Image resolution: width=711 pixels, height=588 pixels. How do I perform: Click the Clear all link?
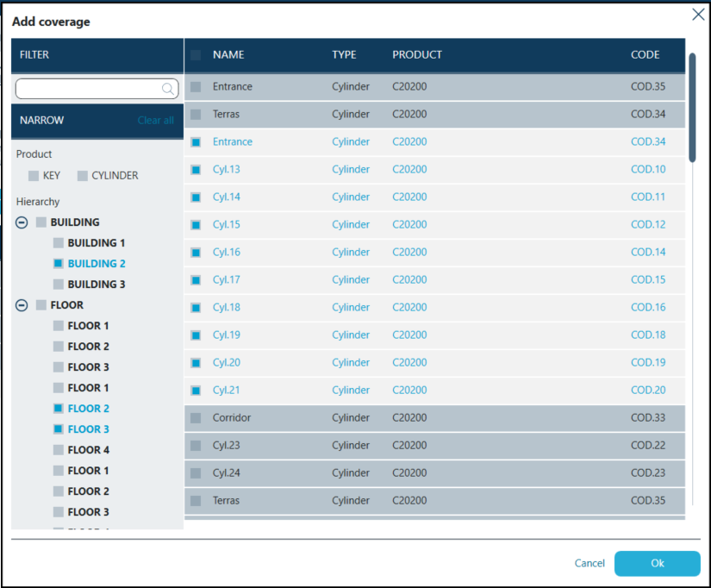point(155,121)
